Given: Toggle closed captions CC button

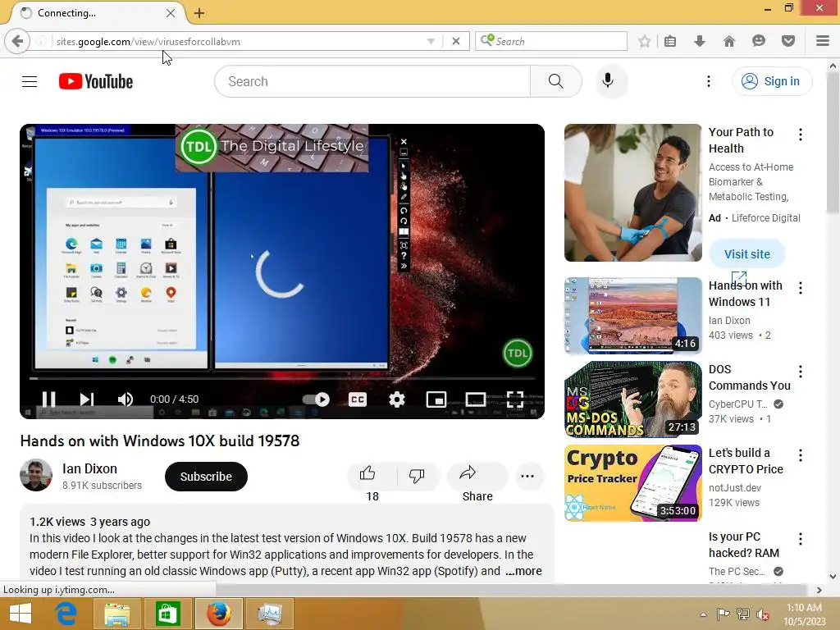Looking at the screenshot, I should [358, 399].
